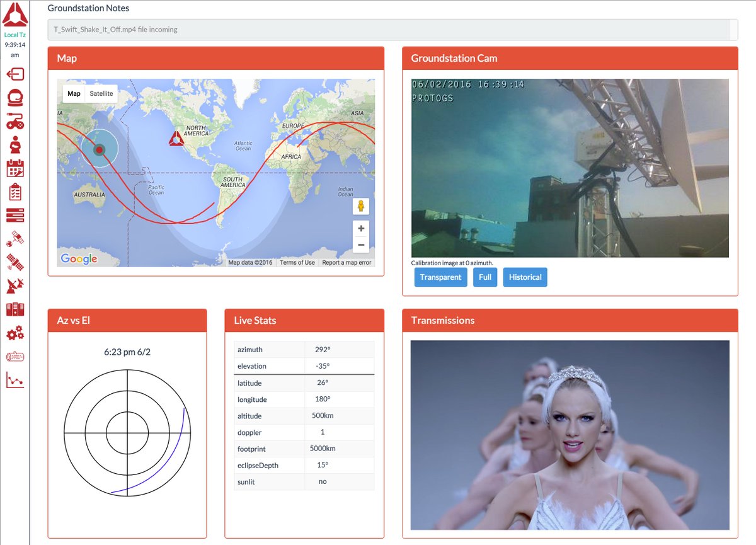
Task: Open the astronaut helmet icon in sidebar
Action: tap(15, 98)
